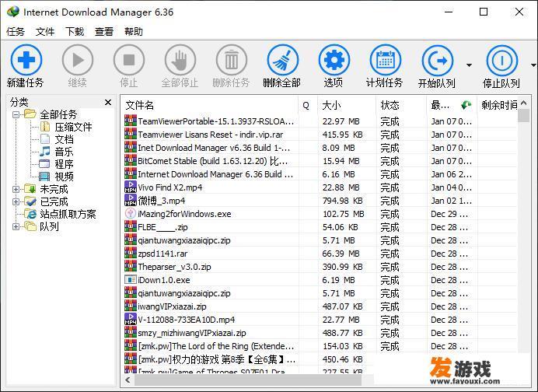Screen dimensions: 538x392
Task: Open the 任务 menu
Action: [16, 32]
